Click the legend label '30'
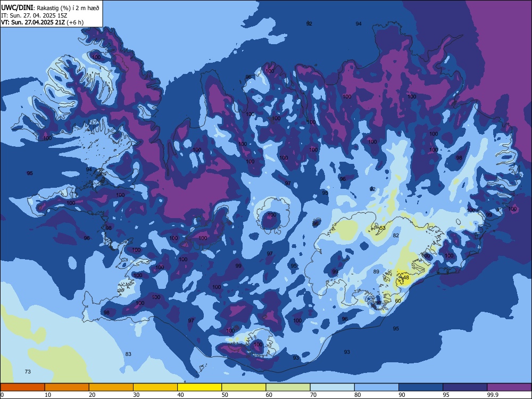 click(136, 395)
